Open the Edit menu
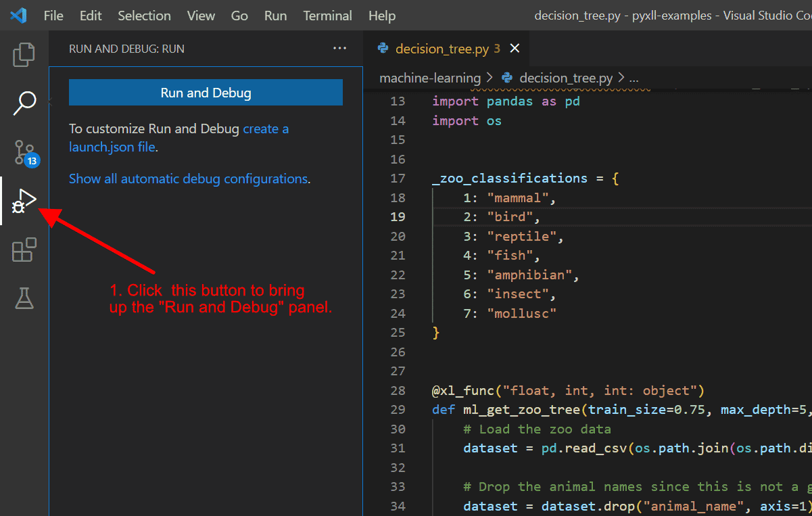812x516 pixels. (90, 16)
